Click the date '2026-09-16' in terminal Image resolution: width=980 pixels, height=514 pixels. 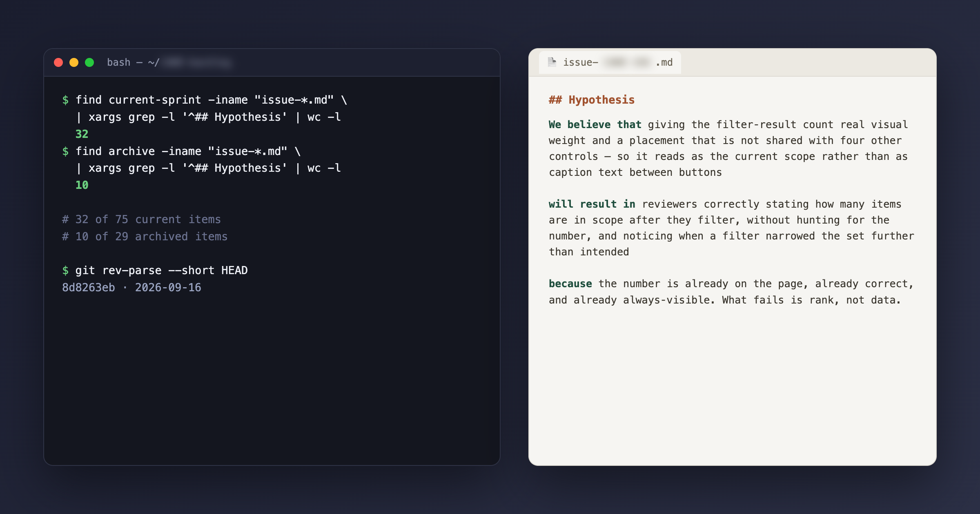(168, 288)
